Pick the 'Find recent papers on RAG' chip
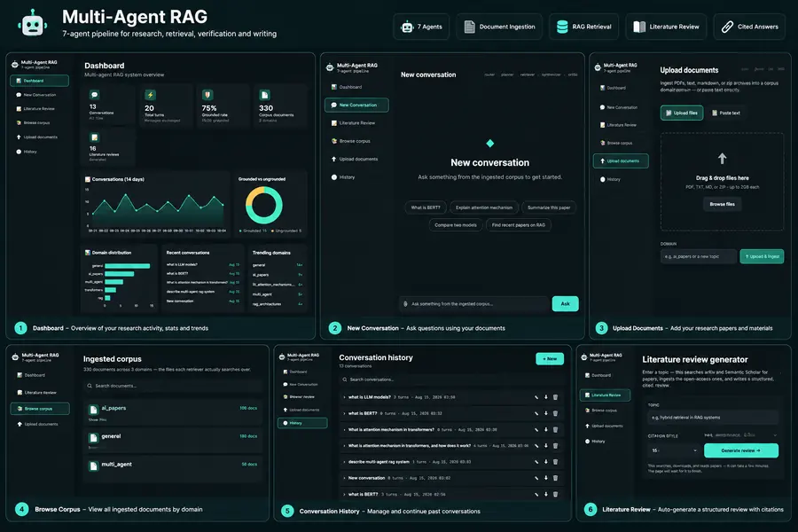This screenshot has height=532, width=798. (518, 225)
